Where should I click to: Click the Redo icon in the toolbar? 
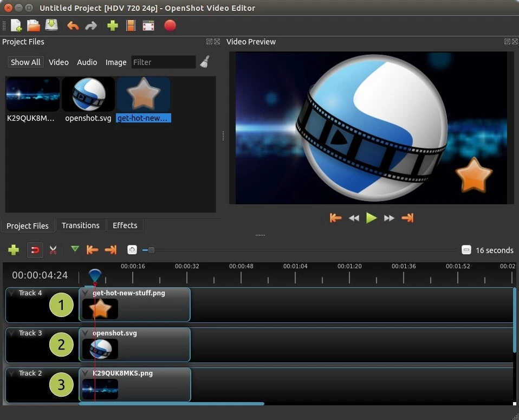click(91, 25)
